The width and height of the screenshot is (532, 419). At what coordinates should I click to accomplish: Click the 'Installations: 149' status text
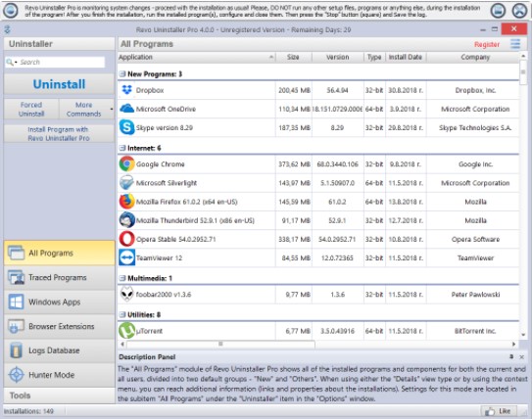coord(28,411)
